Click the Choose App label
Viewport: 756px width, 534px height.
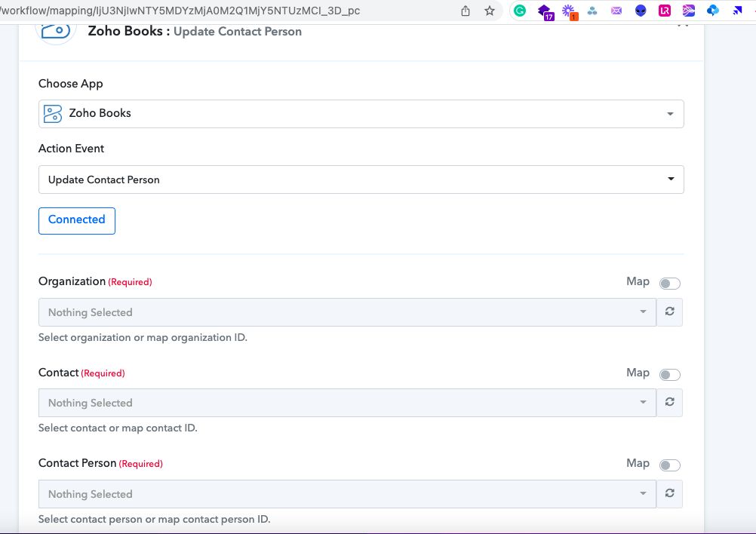(x=70, y=84)
